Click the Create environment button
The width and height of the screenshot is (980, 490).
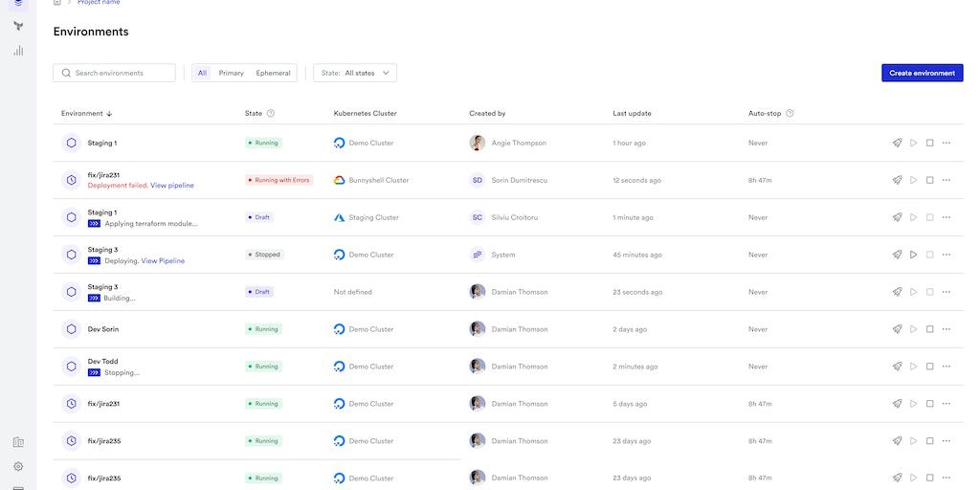tap(922, 73)
